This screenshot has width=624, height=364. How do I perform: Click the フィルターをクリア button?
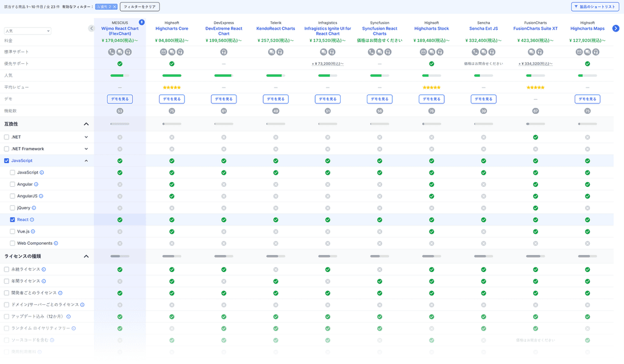140,7
